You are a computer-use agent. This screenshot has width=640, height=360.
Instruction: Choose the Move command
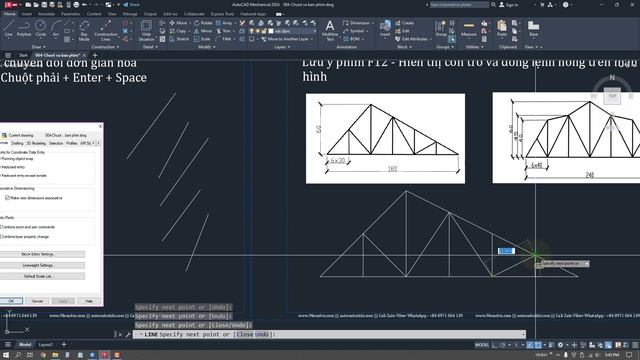click(x=178, y=23)
